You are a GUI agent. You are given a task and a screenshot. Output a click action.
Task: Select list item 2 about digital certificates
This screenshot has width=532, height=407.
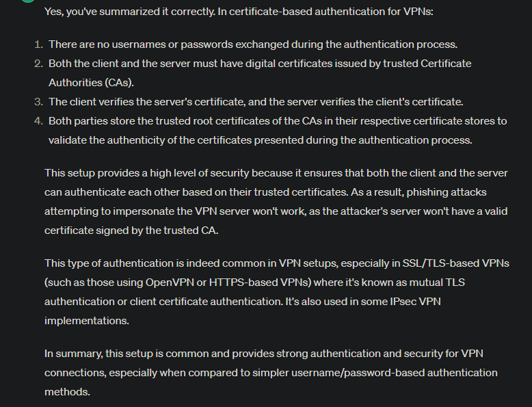click(x=260, y=73)
